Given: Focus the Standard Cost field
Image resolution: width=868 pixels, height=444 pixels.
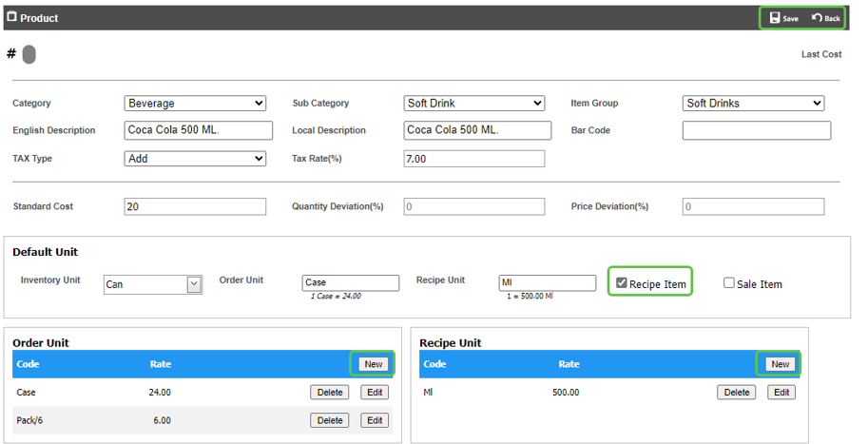Looking at the screenshot, I should tap(195, 206).
